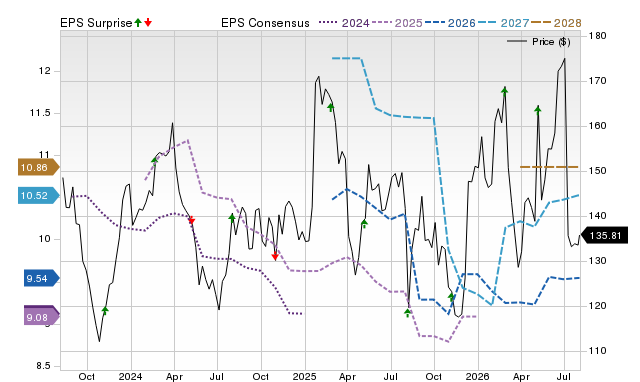The height and width of the screenshot is (382, 640).
Task: Select the green surprise arrow at November 2025
Action: (x=451, y=297)
